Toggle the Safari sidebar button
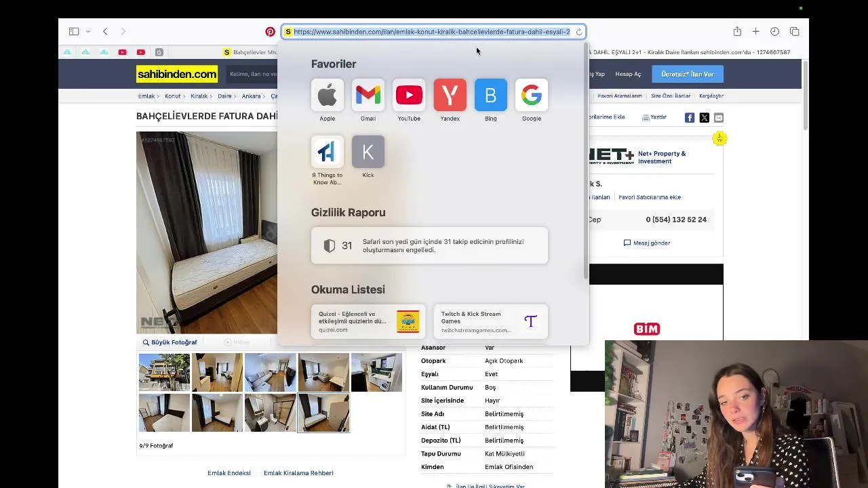The width and height of the screenshot is (868, 488). click(74, 31)
